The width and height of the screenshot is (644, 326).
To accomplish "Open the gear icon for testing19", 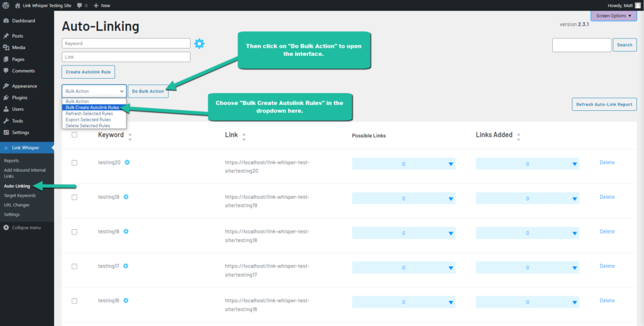I will click(x=126, y=197).
